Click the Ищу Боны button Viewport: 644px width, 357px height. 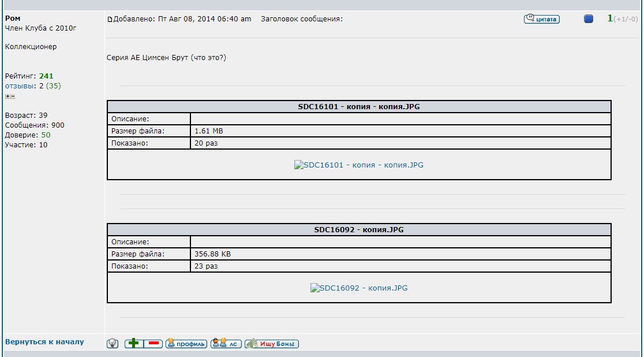(x=272, y=344)
